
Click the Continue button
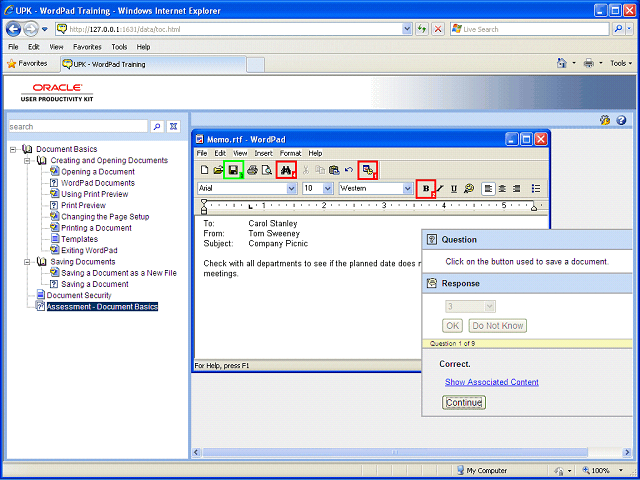(x=464, y=402)
